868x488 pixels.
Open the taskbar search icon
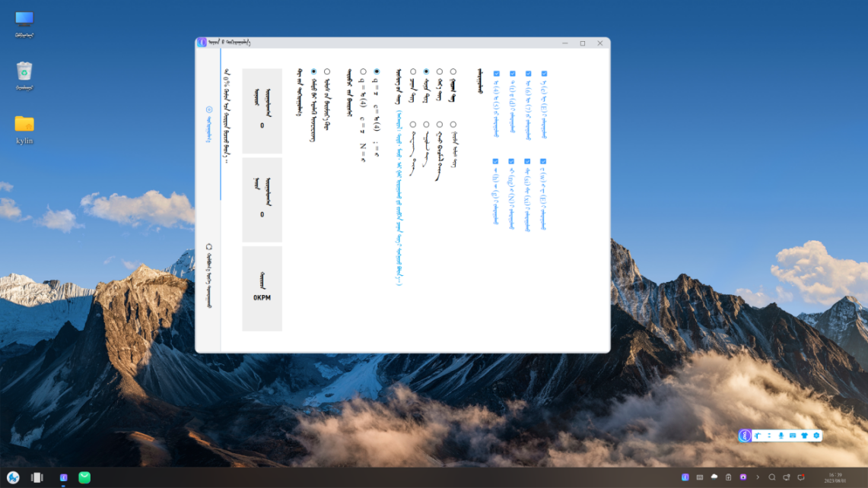click(771, 477)
